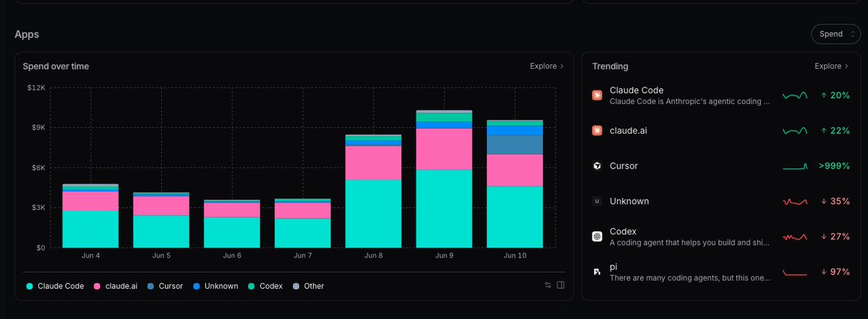Click the Jun 9 Claude Code bar segment
Image resolution: width=868 pixels, height=319 pixels.
click(x=444, y=208)
